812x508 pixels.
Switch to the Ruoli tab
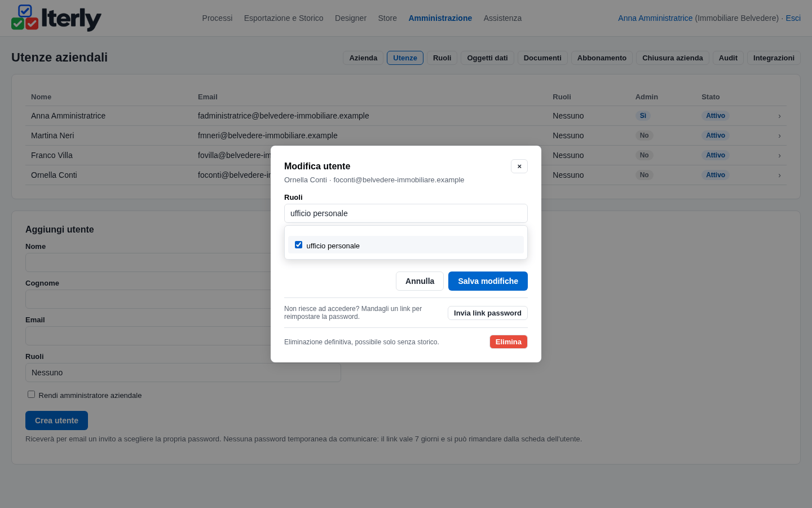(442, 58)
